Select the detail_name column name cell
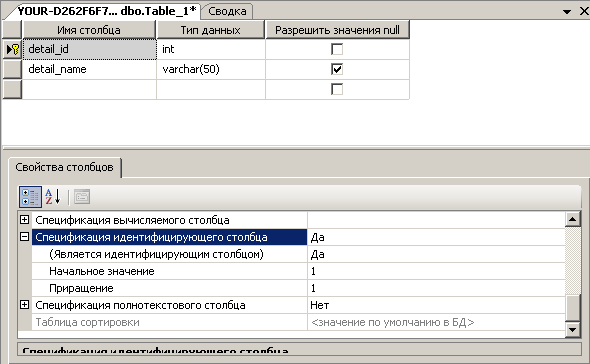This screenshot has height=364, width=590. 90,69
